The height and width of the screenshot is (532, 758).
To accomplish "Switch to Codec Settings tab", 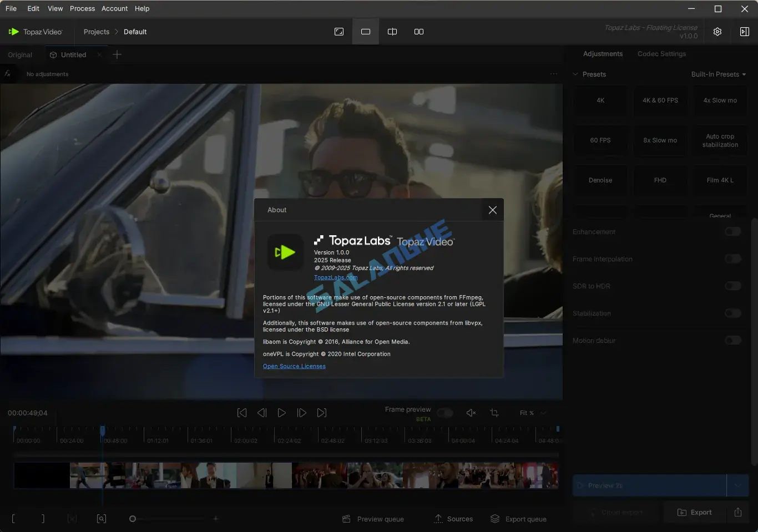I will click(661, 54).
